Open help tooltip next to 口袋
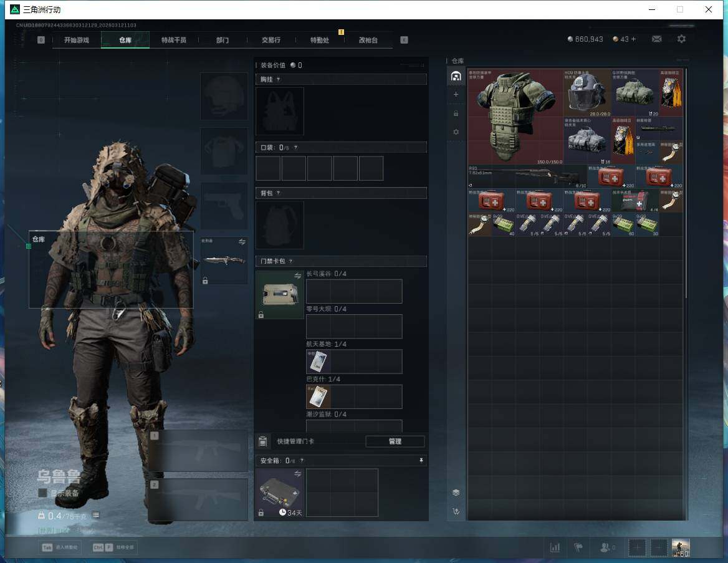This screenshot has width=728, height=563. pyautogui.click(x=295, y=147)
